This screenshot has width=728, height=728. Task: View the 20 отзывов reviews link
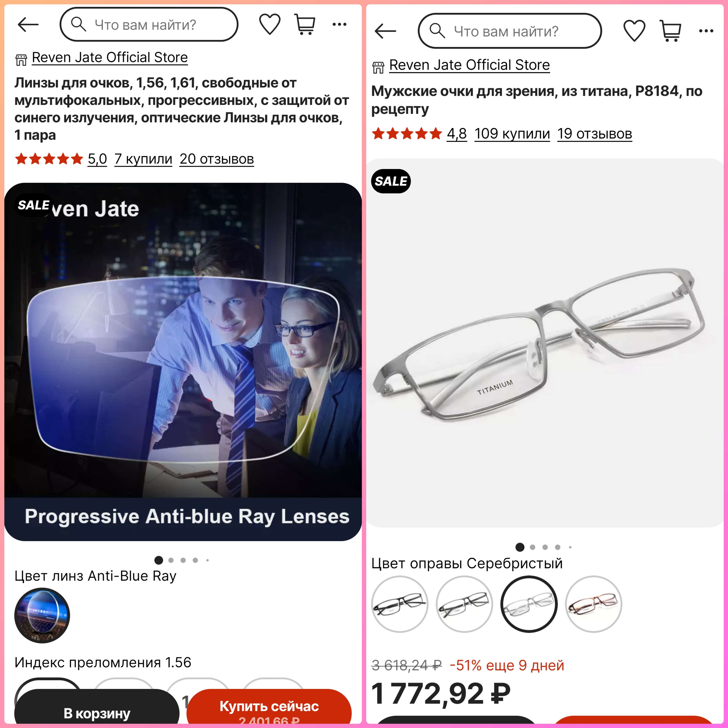pyautogui.click(x=217, y=159)
